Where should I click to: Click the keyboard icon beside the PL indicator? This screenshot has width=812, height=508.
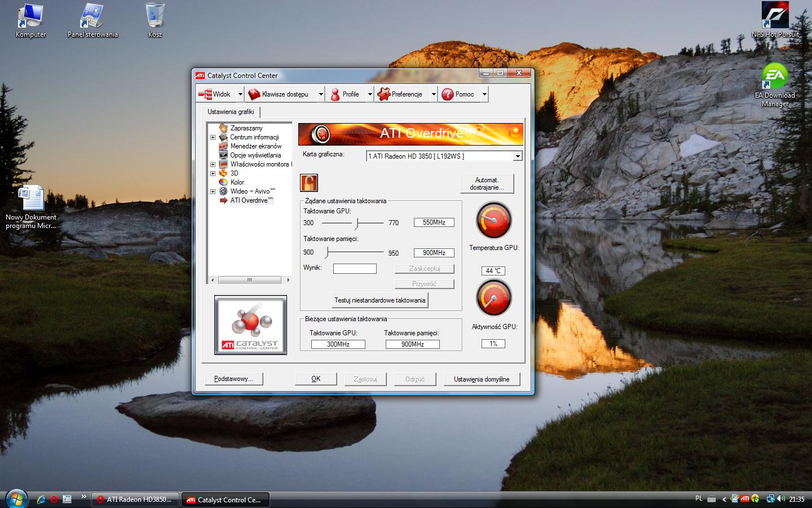pos(712,499)
